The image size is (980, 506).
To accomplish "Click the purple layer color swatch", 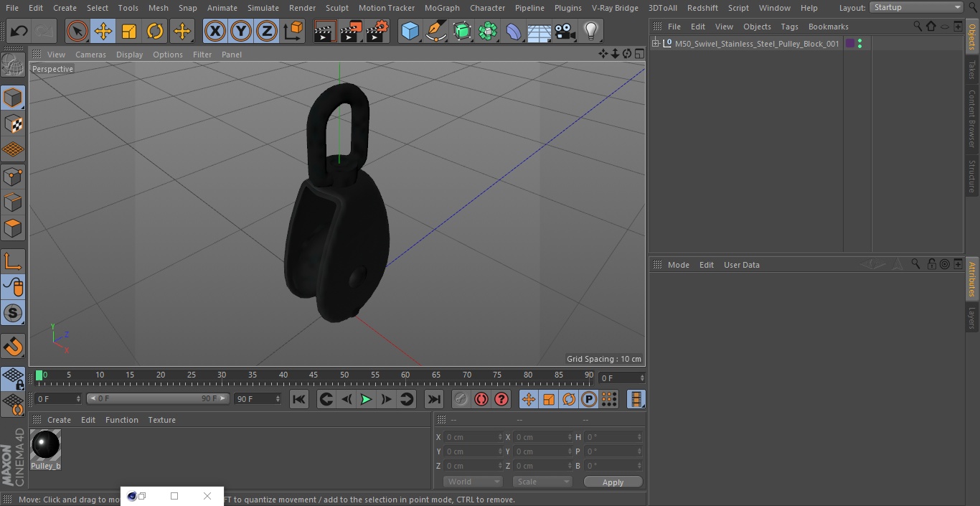I will tap(850, 44).
